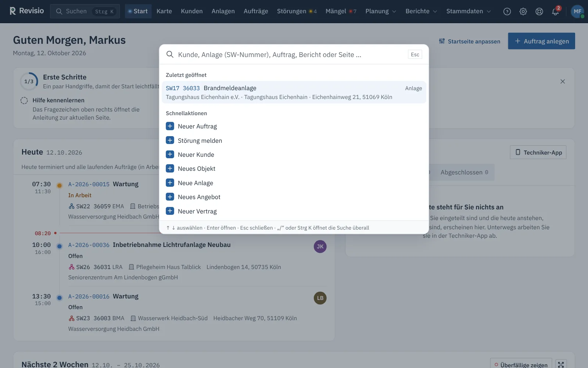
Task: Open Aufträge in the navigation bar
Action: point(256,11)
